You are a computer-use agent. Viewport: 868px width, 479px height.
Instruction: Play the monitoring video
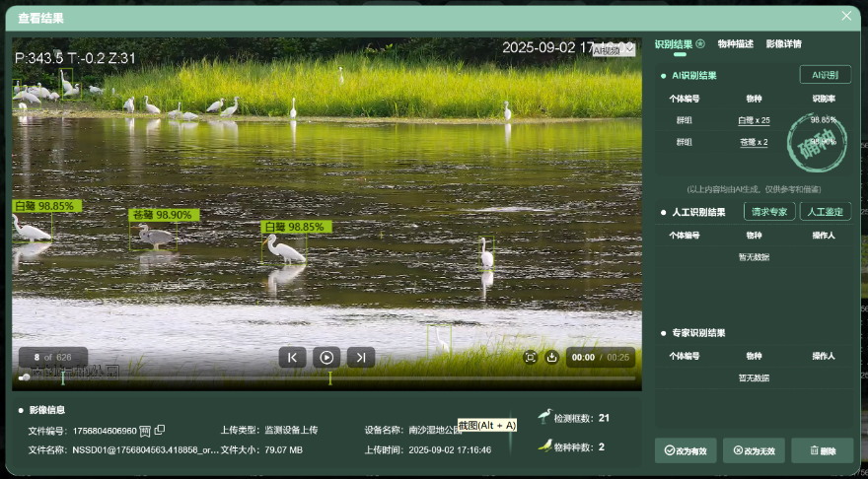pyautogui.click(x=326, y=358)
